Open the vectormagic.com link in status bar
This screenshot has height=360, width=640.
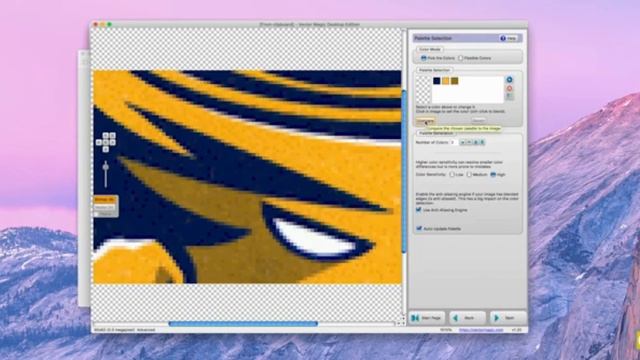point(481,330)
